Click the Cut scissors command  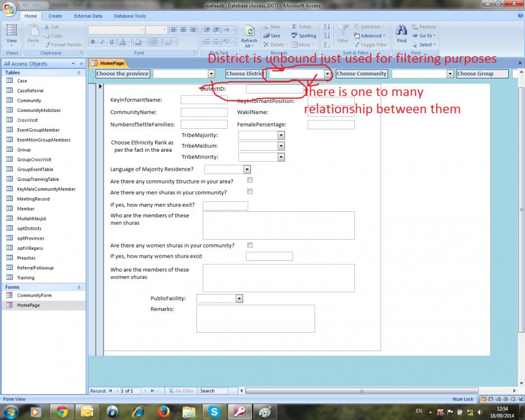[51, 26]
